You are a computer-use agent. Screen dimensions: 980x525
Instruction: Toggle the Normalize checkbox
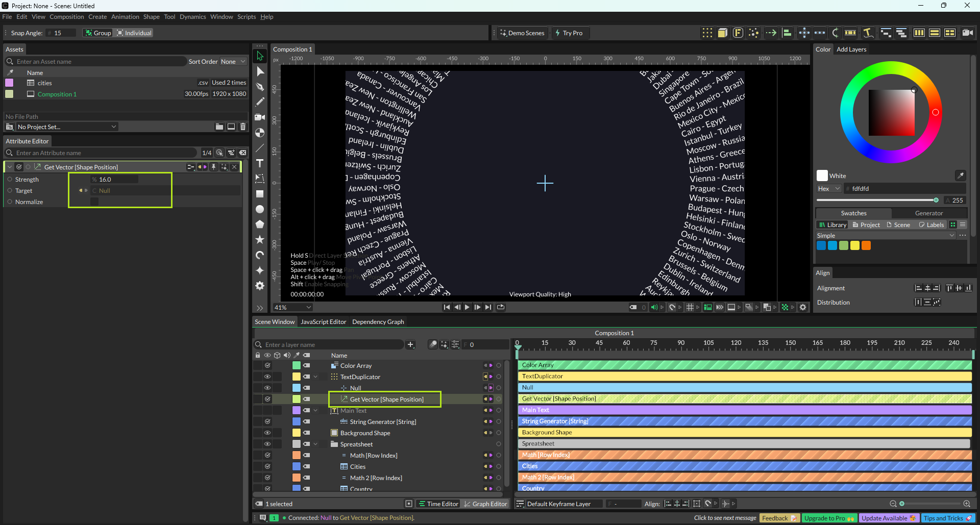click(94, 202)
